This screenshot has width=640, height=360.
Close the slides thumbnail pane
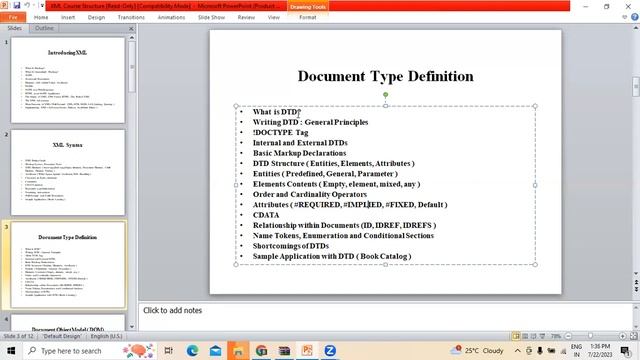[x=131, y=29]
